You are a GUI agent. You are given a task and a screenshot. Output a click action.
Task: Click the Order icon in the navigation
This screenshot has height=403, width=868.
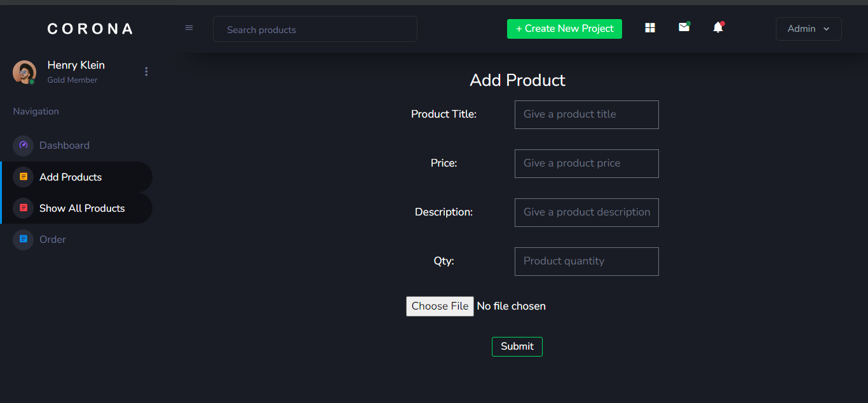(x=23, y=240)
